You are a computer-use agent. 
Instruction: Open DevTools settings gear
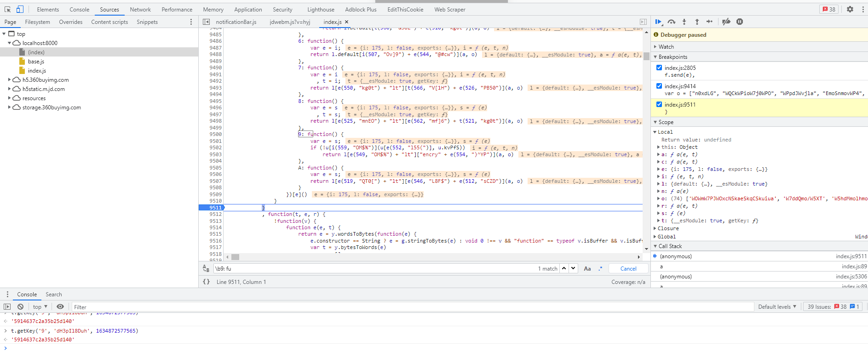pos(850,9)
